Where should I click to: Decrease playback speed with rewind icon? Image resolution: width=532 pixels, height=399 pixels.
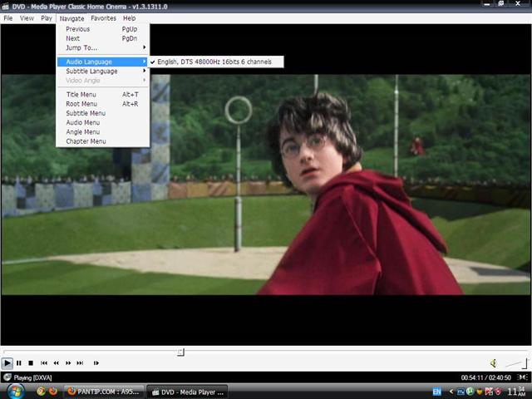coord(57,363)
